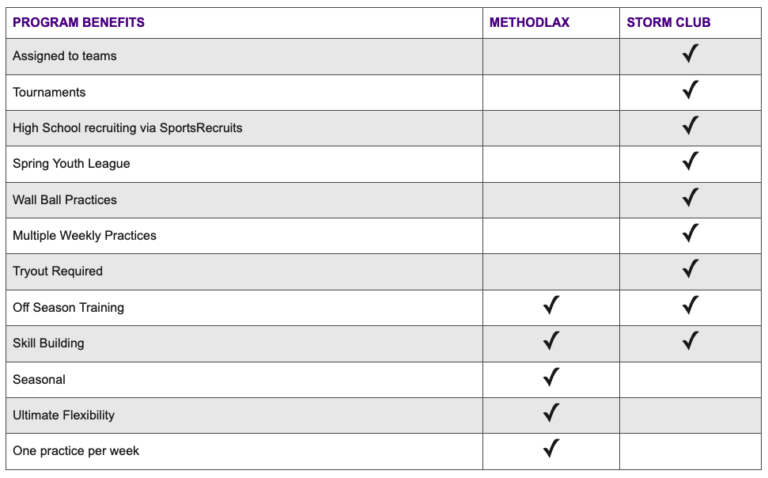
Task: Click MethodLax checkmark for Skill Building
Action: [551, 342]
